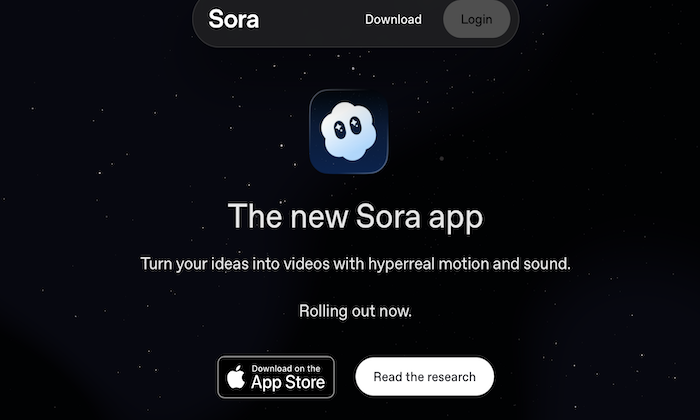Click empty nav bar space between Sora and Download
700x420 pixels.
click(312, 19)
